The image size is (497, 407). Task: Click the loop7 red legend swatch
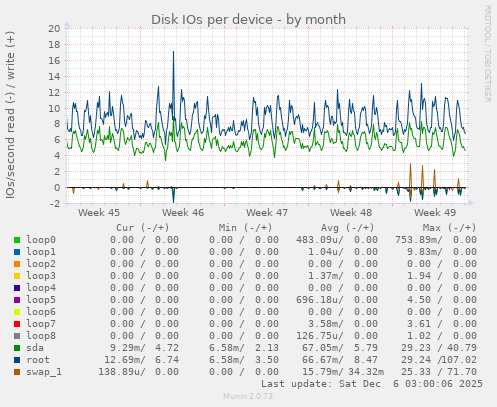coord(17,324)
